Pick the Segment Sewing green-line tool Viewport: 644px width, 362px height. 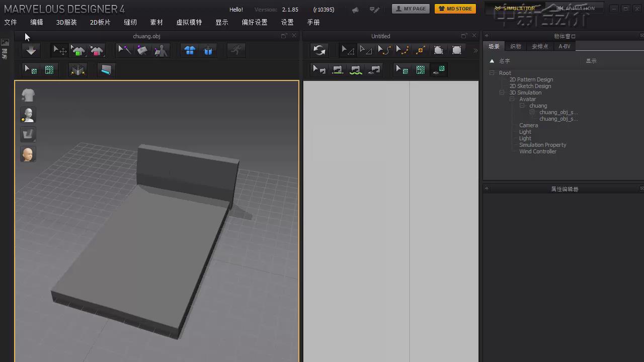pyautogui.click(x=338, y=70)
